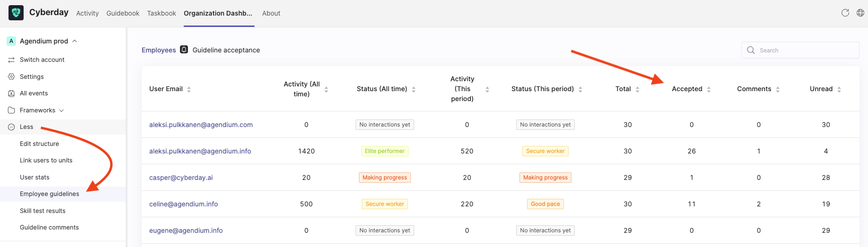This screenshot has width=868, height=247.
Task: Open celine@agendium.info user link
Action: [x=184, y=204]
